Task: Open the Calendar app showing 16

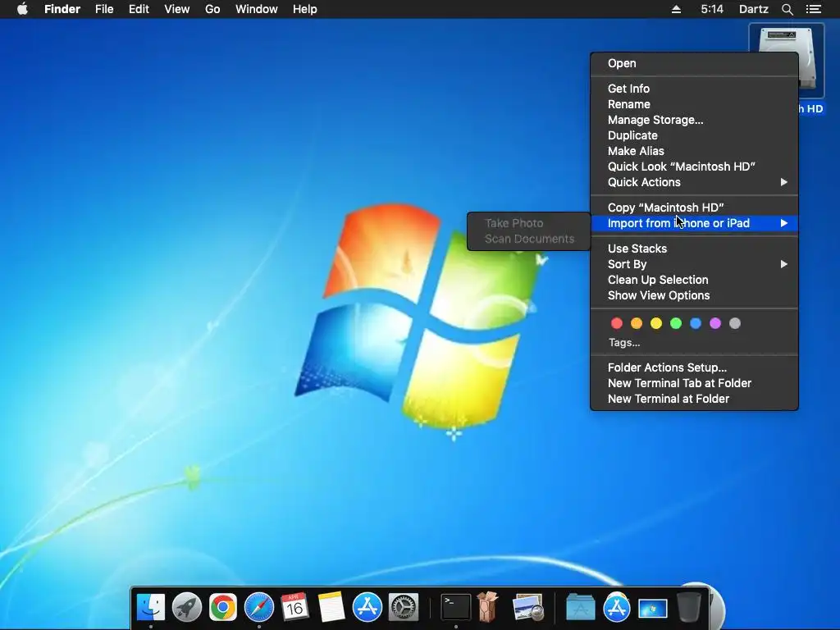Action: 294,607
